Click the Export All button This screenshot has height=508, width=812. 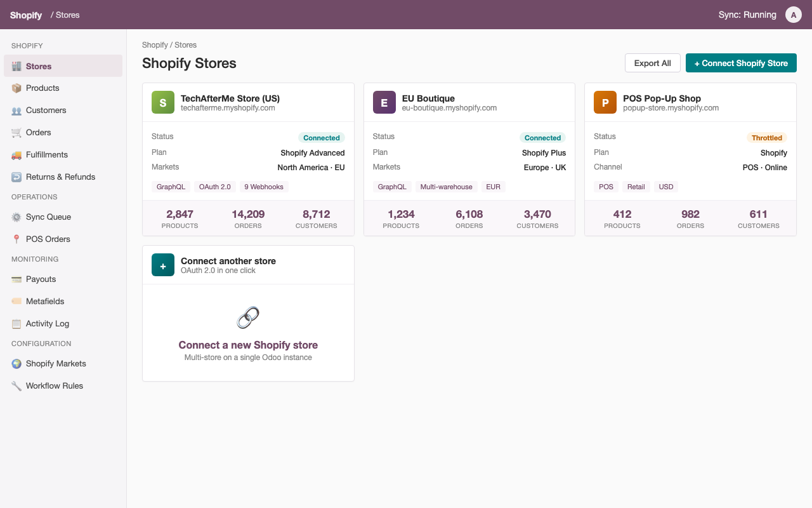point(653,63)
